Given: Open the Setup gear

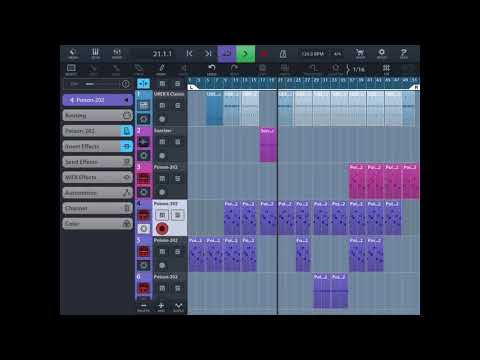Looking at the screenshot, I should tap(382, 53).
